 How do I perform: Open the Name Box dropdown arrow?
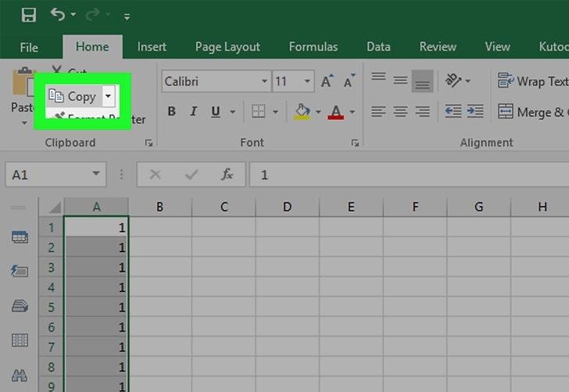coord(96,173)
